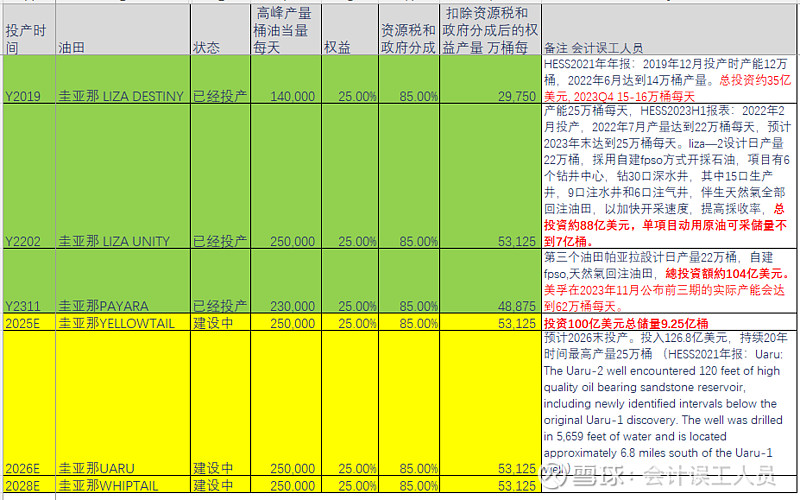Select the 2026E date cell
The height and width of the screenshot is (500, 800).
click(x=29, y=404)
